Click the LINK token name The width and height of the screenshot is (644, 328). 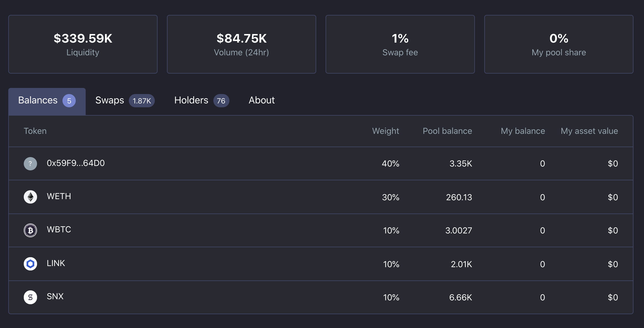pos(56,263)
